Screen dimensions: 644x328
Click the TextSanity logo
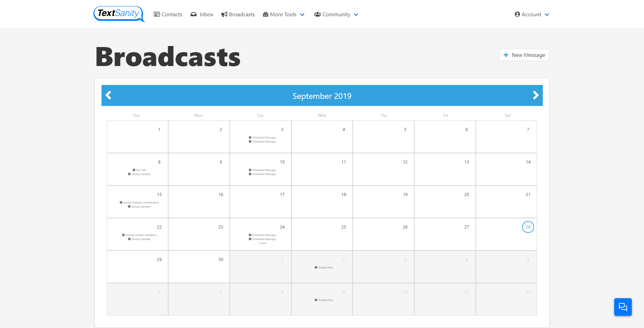pos(119,14)
